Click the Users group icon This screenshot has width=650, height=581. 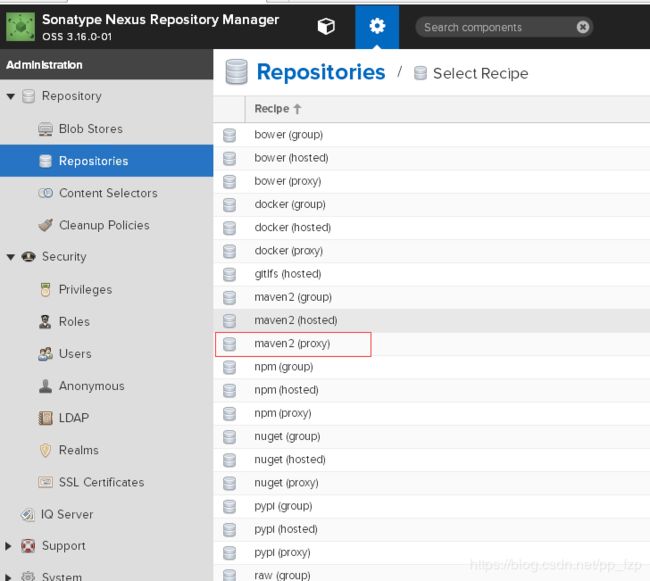pos(45,354)
